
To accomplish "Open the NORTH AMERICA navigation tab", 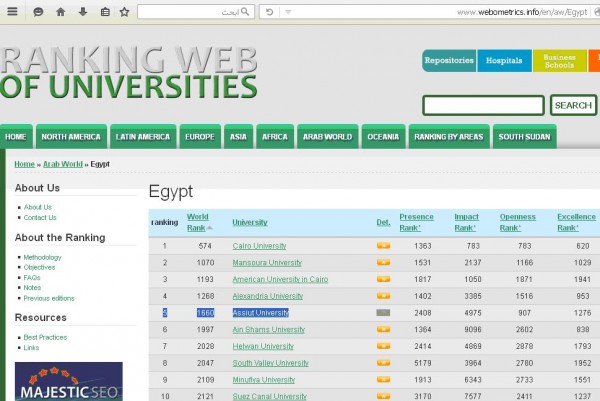I will [71, 137].
